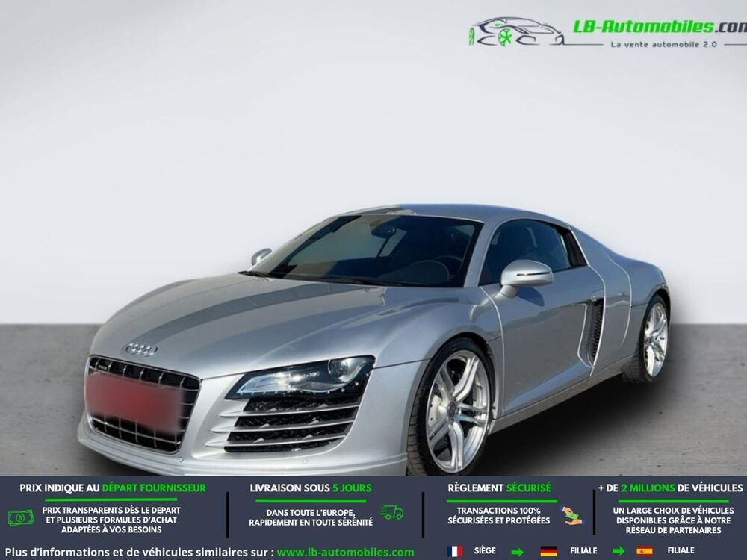Click the Spanish flag icon

[644, 551]
